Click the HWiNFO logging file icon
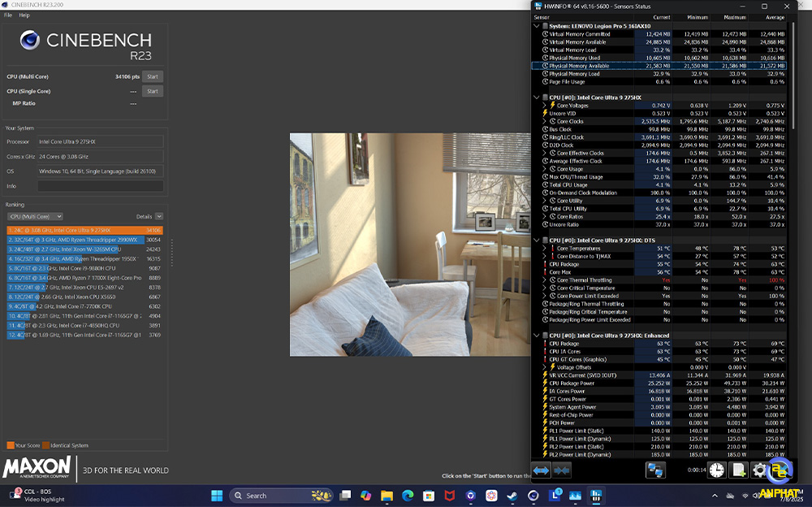The image size is (812, 507). click(x=738, y=470)
